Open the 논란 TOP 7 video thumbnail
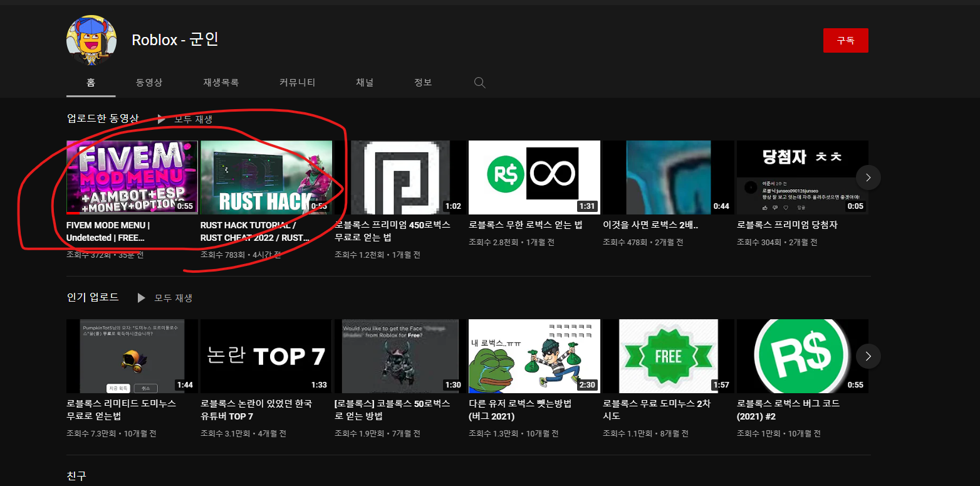The width and height of the screenshot is (980, 486). point(266,356)
